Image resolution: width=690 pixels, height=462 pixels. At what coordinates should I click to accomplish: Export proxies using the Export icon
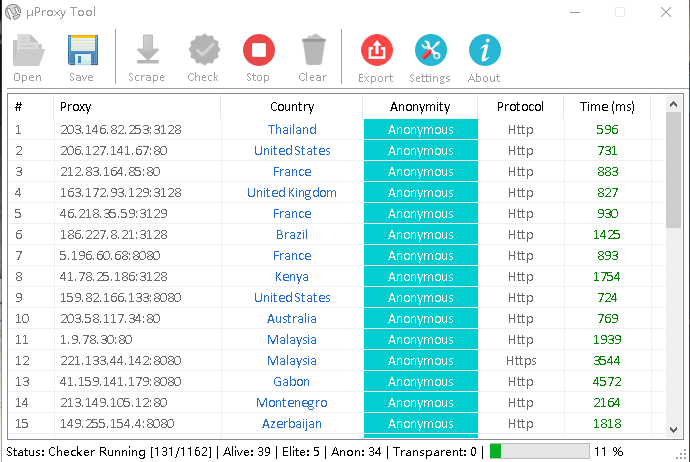pyautogui.click(x=377, y=50)
